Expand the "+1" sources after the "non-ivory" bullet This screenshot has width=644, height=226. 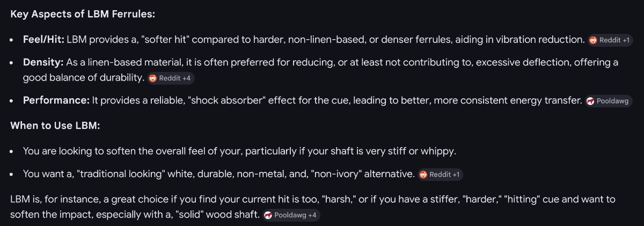(x=456, y=174)
